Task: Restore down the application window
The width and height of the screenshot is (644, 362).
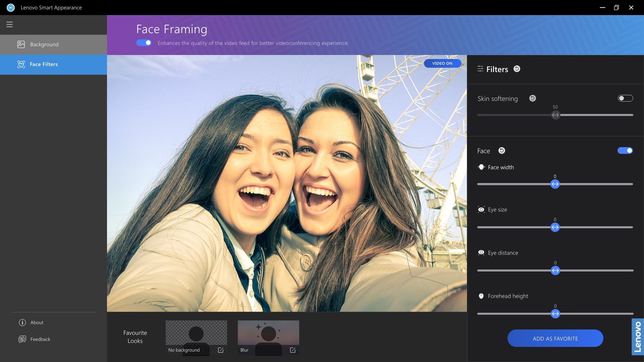Action: pyautogui.click(x=616, y=7)
